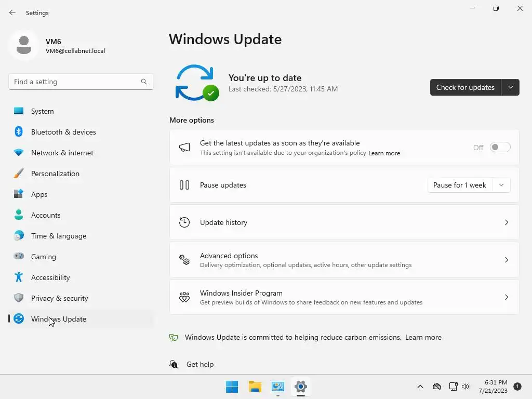Click the Bluetooth icon in sidebar
This screenshot has height=399, width=532.
pos(19,131)
